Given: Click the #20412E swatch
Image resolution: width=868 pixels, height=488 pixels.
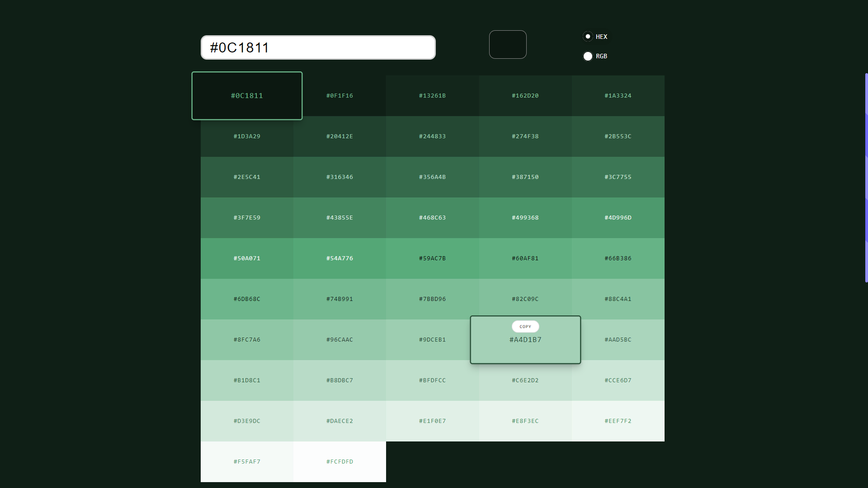Looking at the screenshot, I should tap(340, 136).
